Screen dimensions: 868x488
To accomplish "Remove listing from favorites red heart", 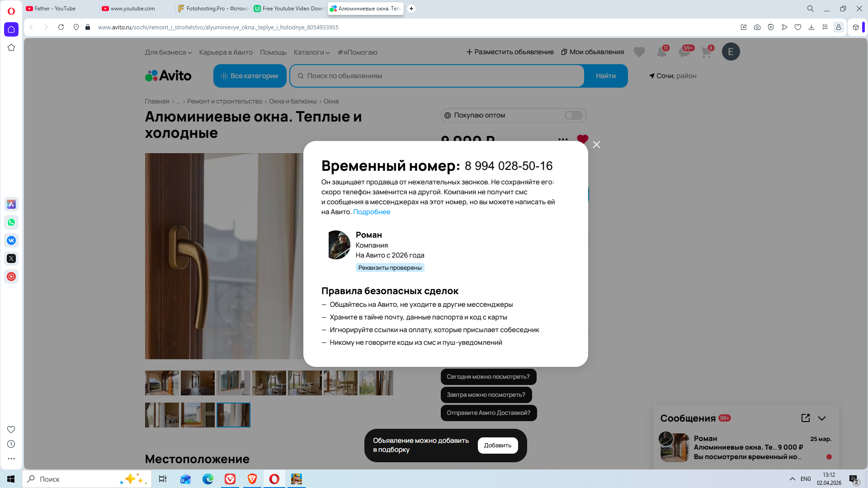I will point(582,139).
